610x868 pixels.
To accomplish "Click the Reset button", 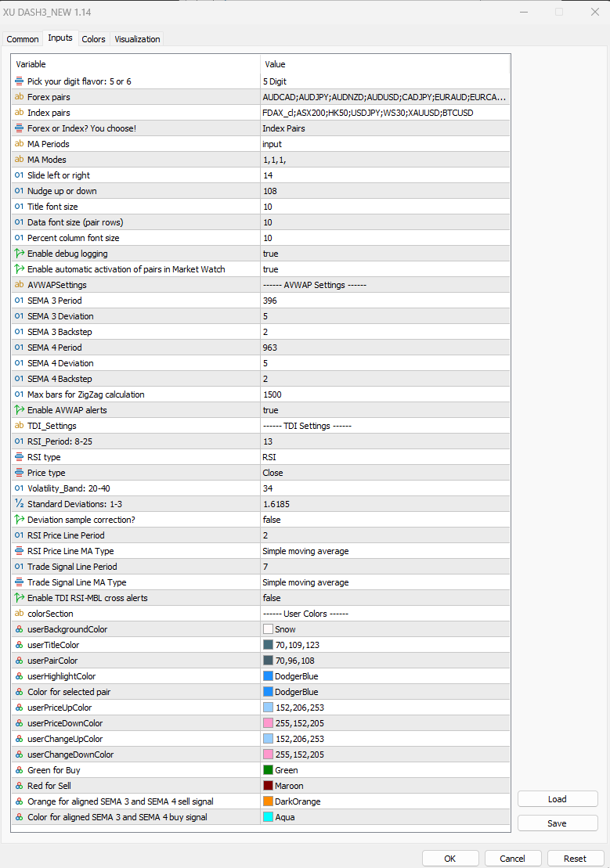I will (575, 858).
